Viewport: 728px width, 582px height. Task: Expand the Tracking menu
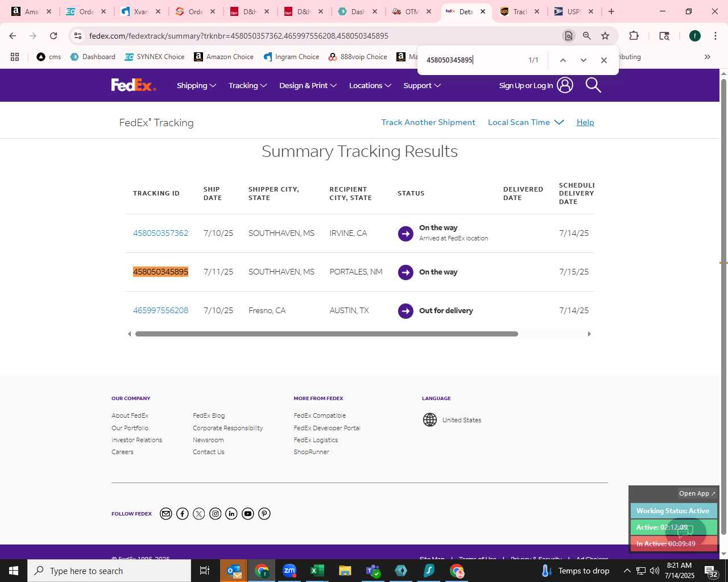pos(247,85)
